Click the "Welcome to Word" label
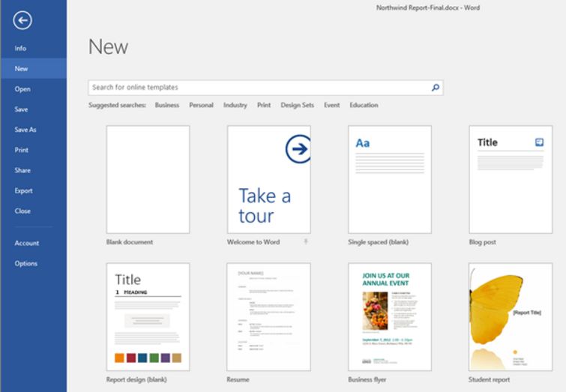This screenshot has height=392, width=566. pyautogui.click(x=253, y=242)
